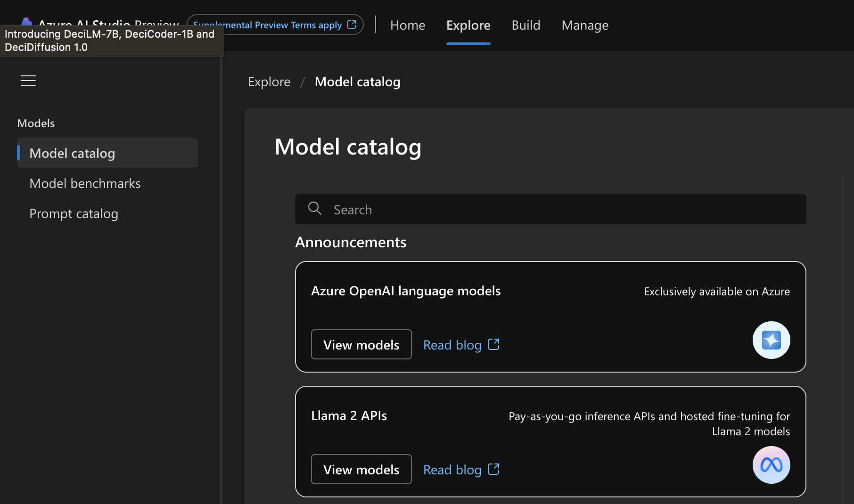Click View models for Azure OpenAI
The width and height of the screenshot is (854, 504).
tap(361, 345)
